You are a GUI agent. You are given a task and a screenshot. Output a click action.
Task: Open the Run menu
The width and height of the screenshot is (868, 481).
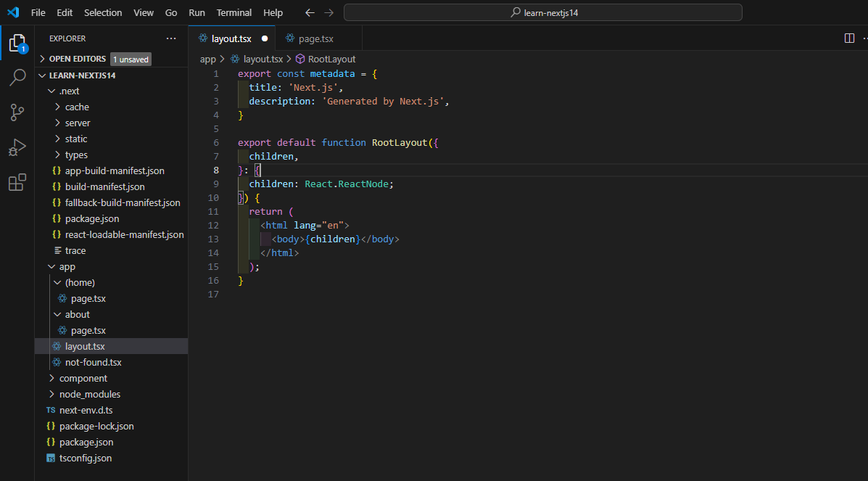(x=197, y=13)
